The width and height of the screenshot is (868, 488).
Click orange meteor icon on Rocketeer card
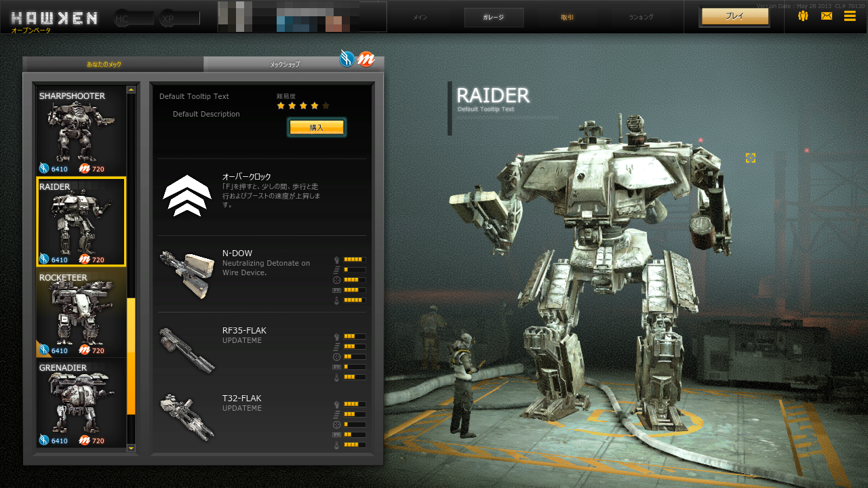point(84,350)
